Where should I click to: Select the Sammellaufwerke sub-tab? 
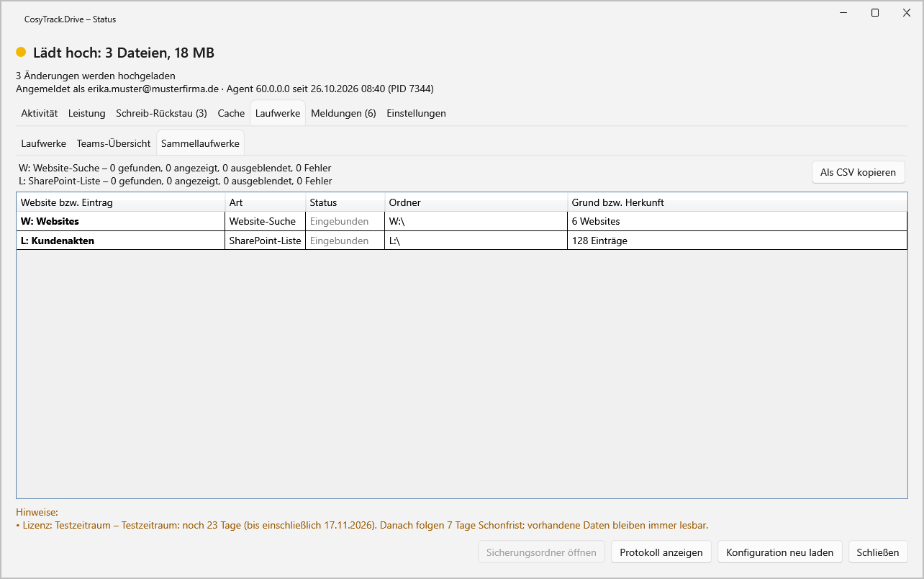(200, 143)
